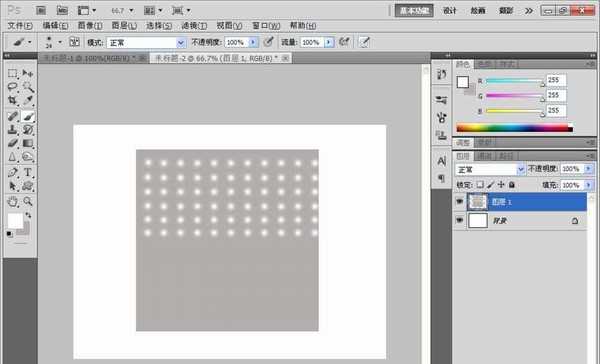Select the Horizontal Type tool
Image resolution: width=600 pixels, height=364 pixels.
point(28,172)
